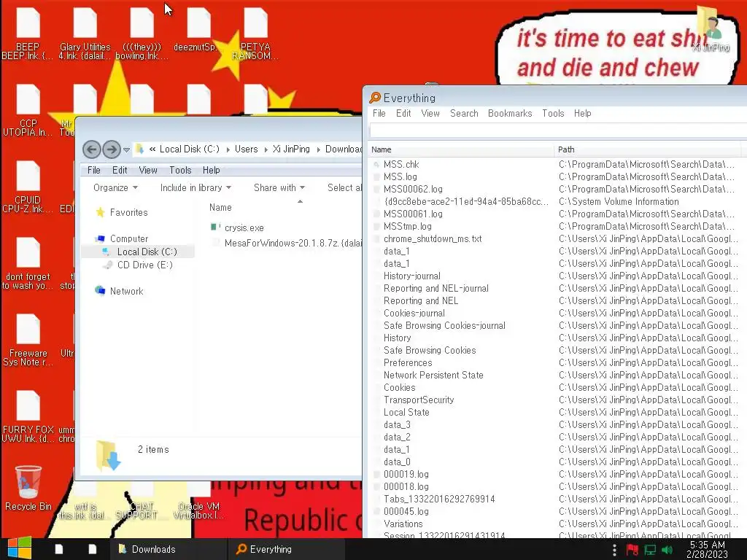Sort by Name column in Everything results

pos(461,149)
